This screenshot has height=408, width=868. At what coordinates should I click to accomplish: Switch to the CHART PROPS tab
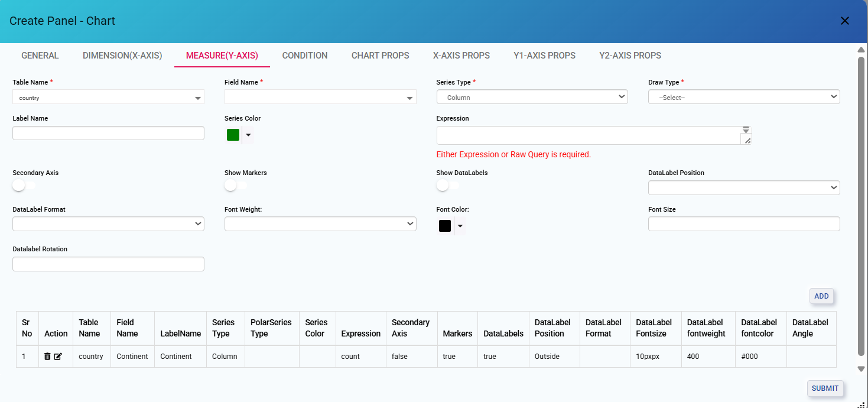click(380, 56)
